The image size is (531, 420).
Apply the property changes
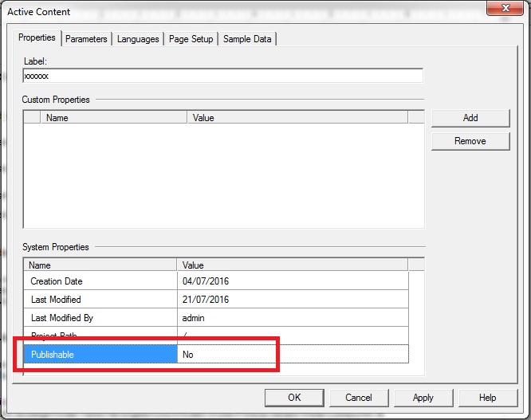(423, 398)
